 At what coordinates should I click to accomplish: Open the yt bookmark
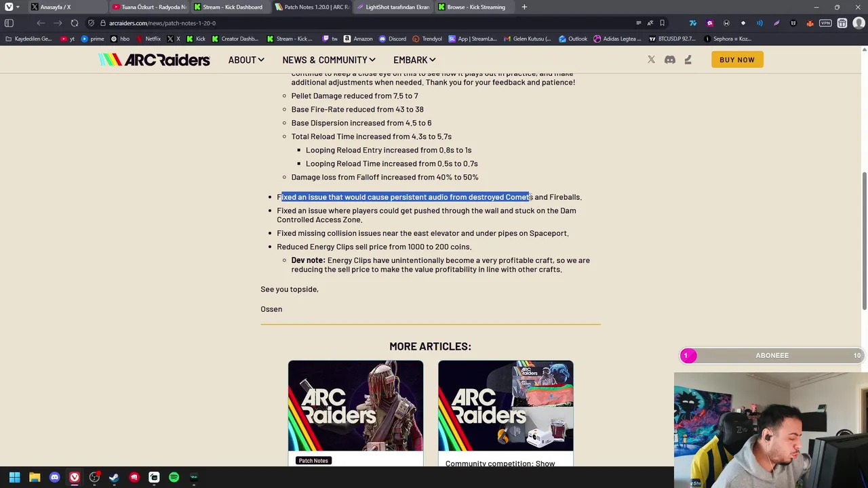(x=68, y=39)
